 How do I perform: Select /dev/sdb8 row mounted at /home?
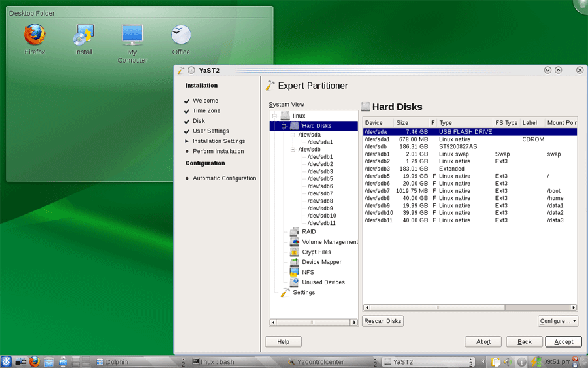470,198
